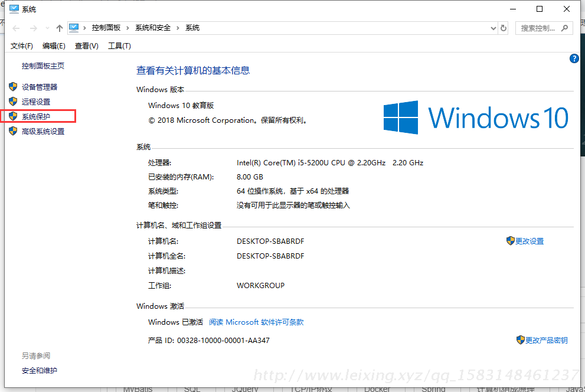The image size is (585, 392).
Task: Close the 系统 window
Action: tap(566, 9)
